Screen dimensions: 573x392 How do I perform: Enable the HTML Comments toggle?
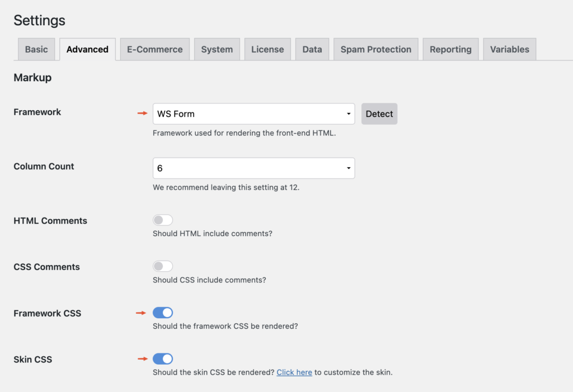163,220
